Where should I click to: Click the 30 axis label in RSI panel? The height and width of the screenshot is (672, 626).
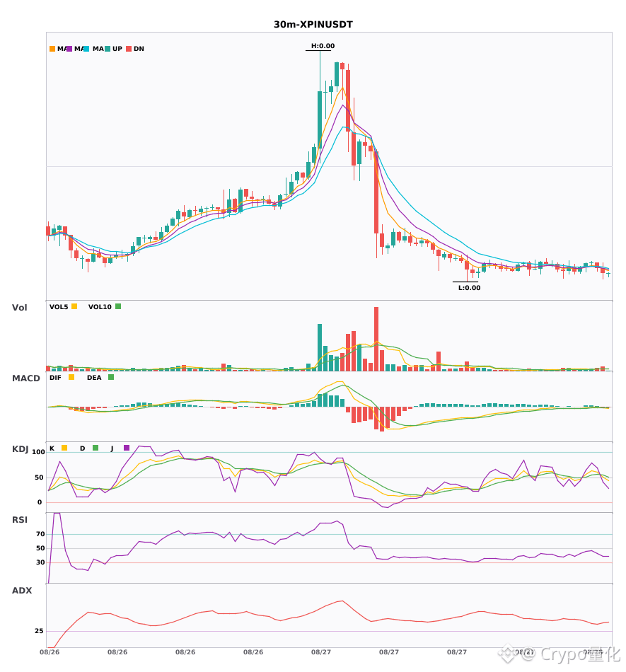[x=40, y=562]
